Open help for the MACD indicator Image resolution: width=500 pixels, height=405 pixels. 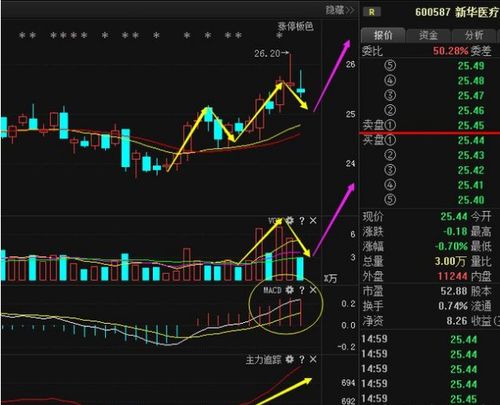(x=302, y=290)
